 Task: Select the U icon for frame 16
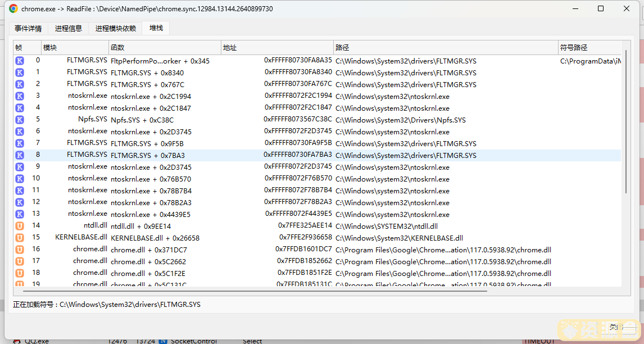20,250
